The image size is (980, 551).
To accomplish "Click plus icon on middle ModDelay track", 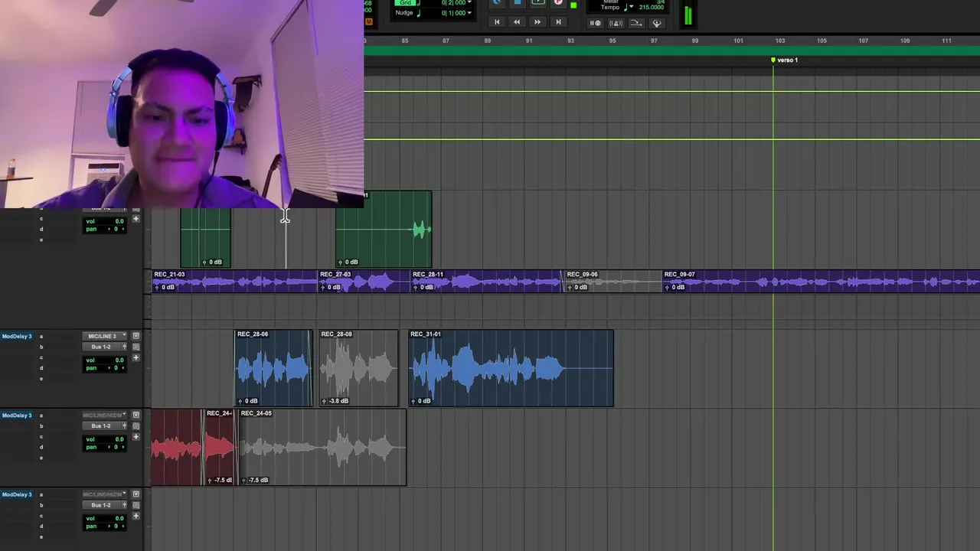I will click(136, 436).
